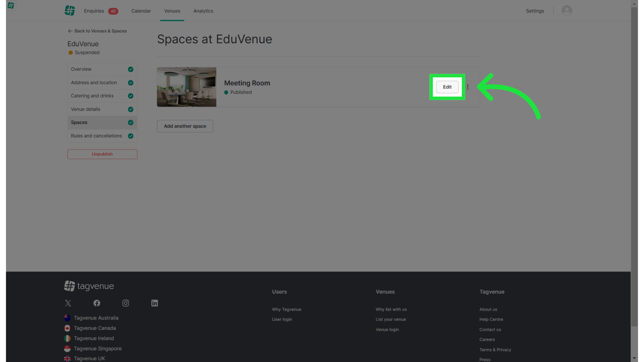644x362 pixels.
Task: Click Why Tagvenue footer link
Action: (286, 309)
